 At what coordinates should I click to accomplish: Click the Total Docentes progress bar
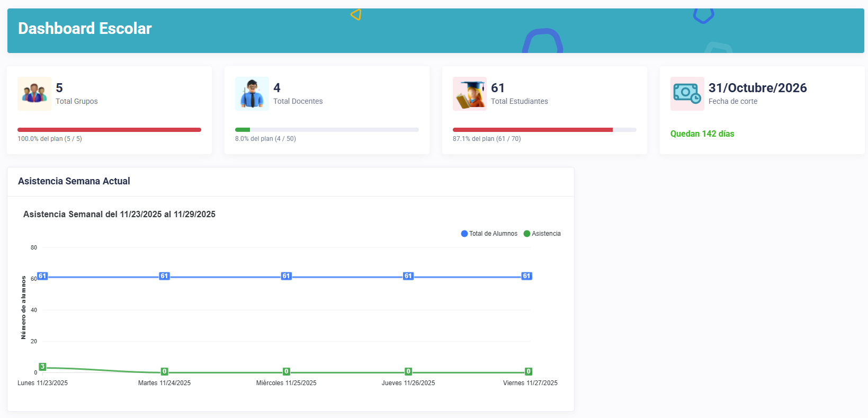327,130
